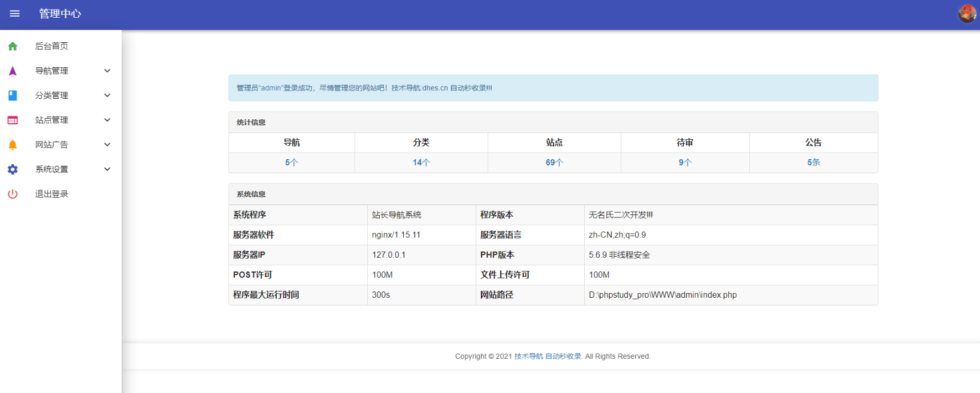
Task: Click the nginx/1.15.11 value
Action: (396, 235)
